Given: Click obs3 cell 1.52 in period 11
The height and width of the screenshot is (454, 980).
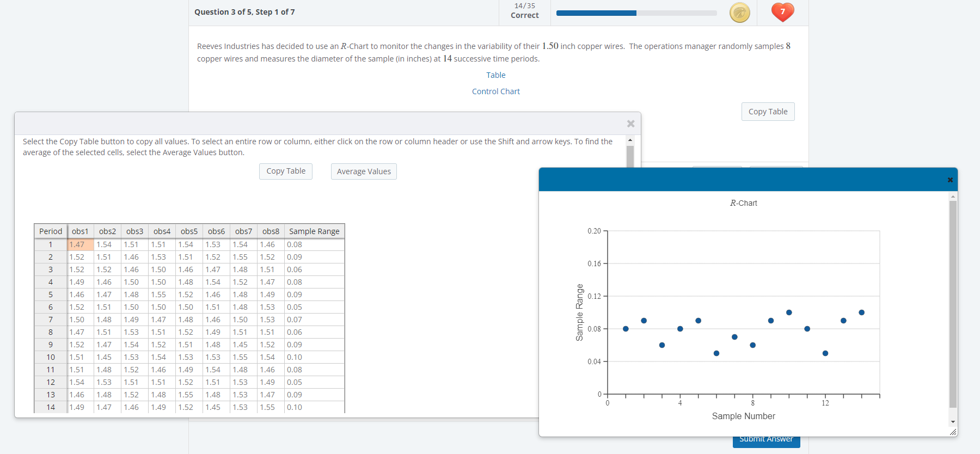Looking at the screenshot, I should pyautogui.click(x=134, y=370).
